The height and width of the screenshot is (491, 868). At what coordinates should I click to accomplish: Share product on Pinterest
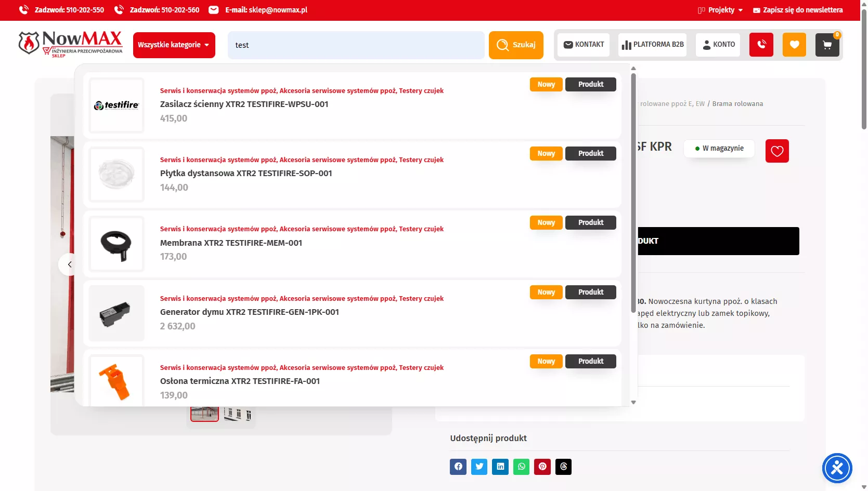pyautogui.click(x=542, y=467)
